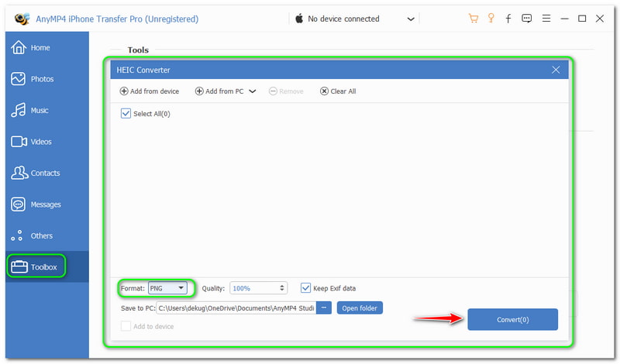The height and width of the screenshot is (364, 620).
Task: Open the shopping cart purchase icon
Action: pos(473,18)
